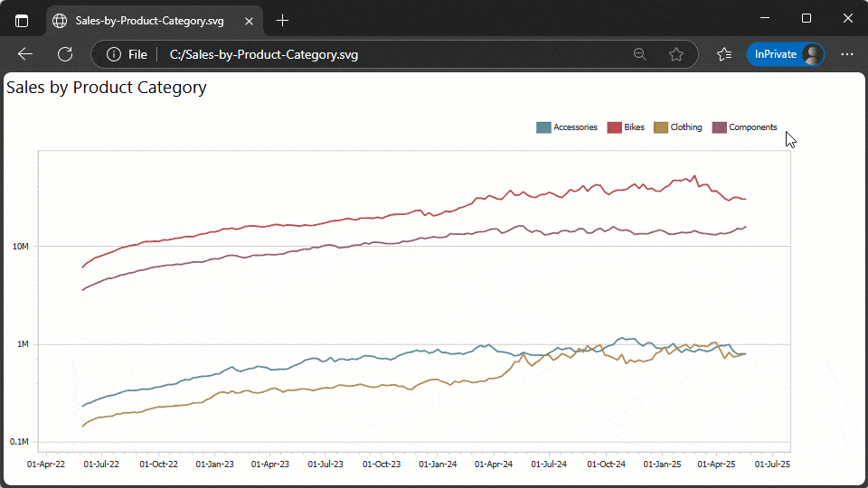The width and height of the screenshot is (868, 488).
Task: Open a new tab with plus button
Action: tap(283, 20)
